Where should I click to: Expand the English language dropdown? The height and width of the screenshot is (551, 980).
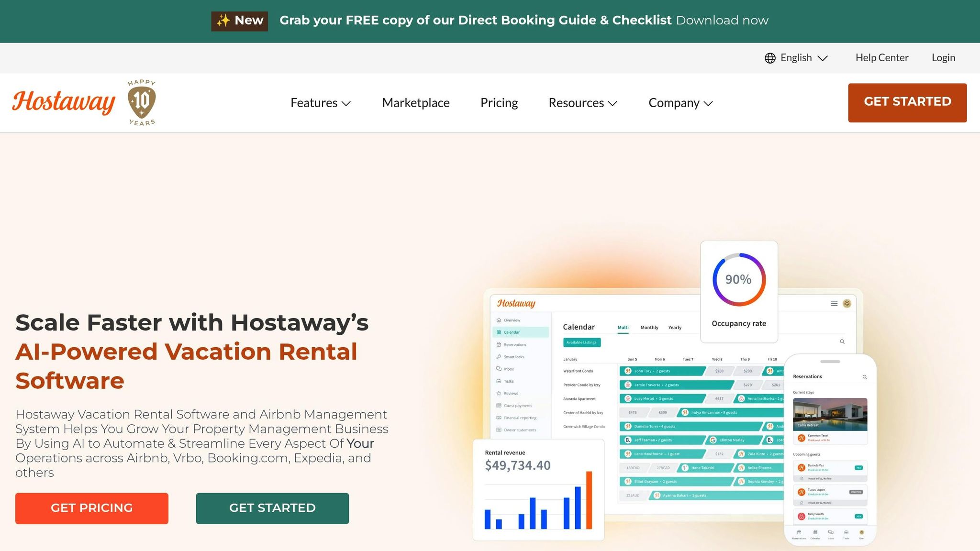[804, 58]
